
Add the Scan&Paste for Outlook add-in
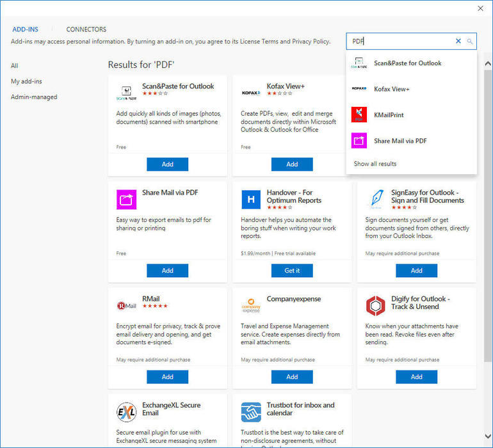167,164
